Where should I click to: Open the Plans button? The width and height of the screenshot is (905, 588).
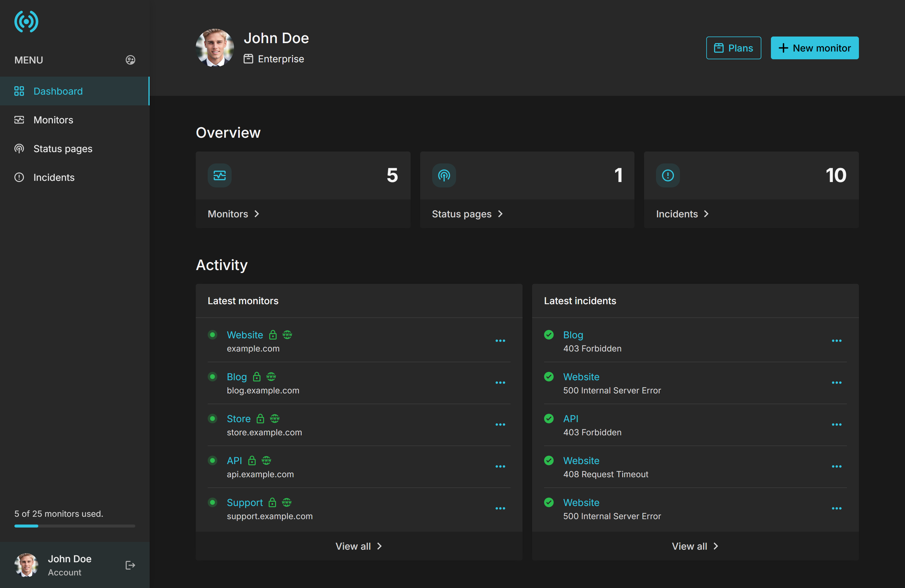point(733,48)
